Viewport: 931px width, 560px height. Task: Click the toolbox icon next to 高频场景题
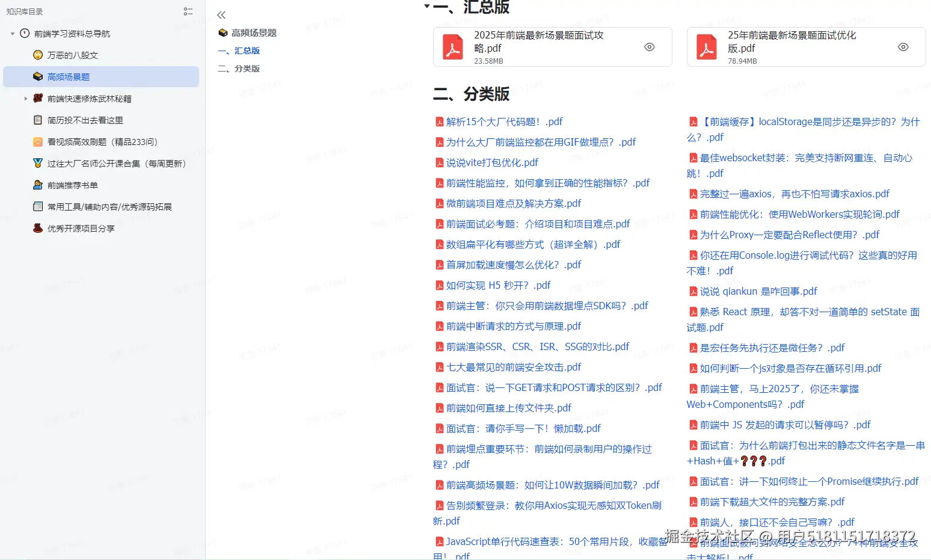(37, 76)
